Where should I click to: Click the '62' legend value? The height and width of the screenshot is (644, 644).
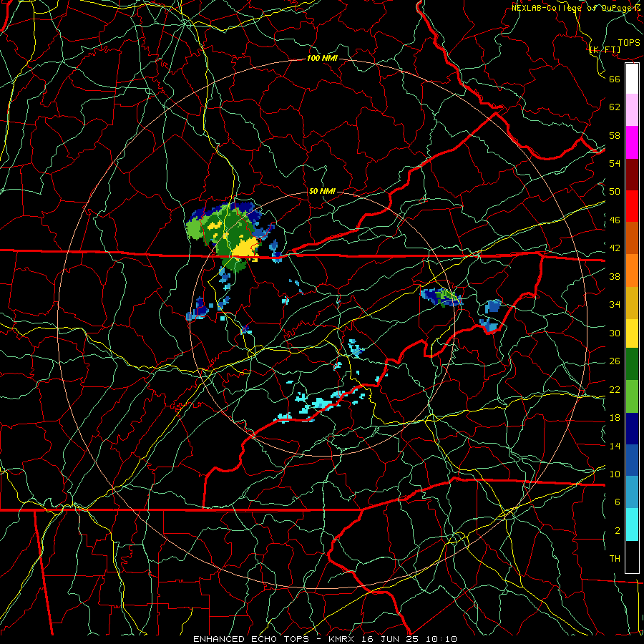pos(615,107)
